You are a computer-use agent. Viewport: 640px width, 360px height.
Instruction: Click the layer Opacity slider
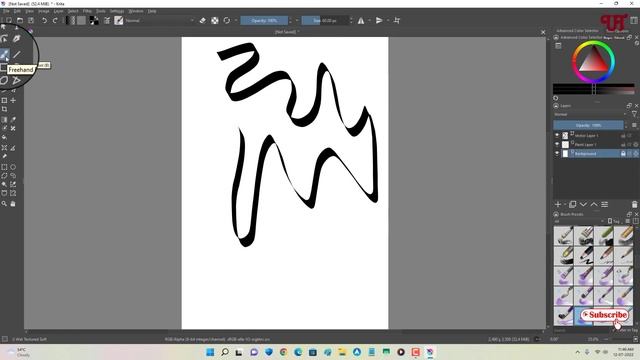(588, 125)
